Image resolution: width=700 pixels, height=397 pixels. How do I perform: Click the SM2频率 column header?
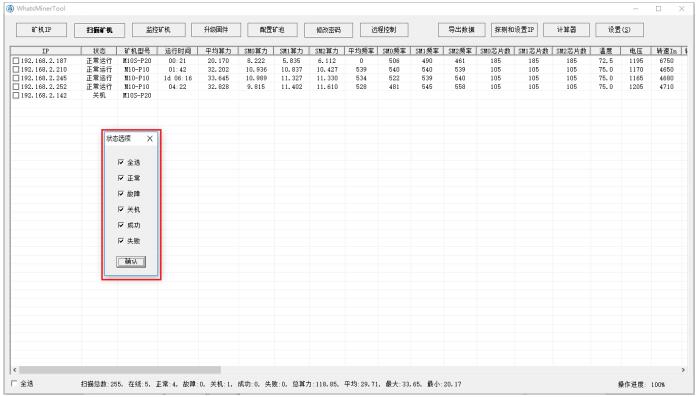tap(460, 51)
